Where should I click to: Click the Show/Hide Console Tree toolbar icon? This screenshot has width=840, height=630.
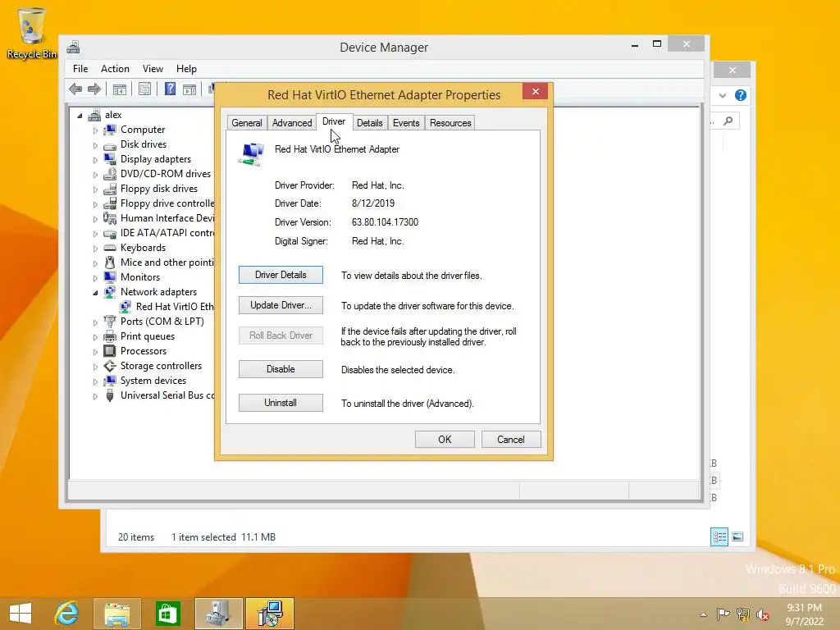(120, 89)
